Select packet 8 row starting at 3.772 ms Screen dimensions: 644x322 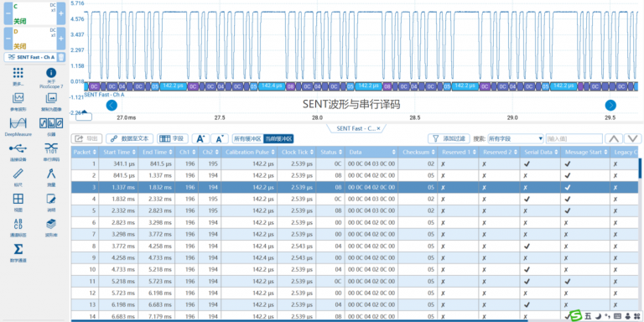355,246
